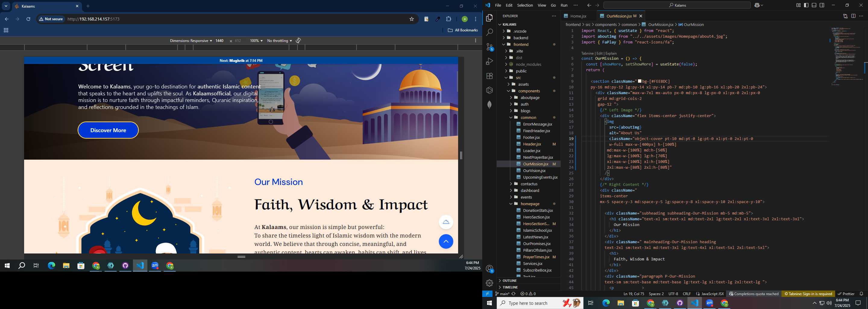Open the Selection menu in VS Code
The height and width of the screenshot is (309, 868).
pyautogui.click(x=525, y=5)
